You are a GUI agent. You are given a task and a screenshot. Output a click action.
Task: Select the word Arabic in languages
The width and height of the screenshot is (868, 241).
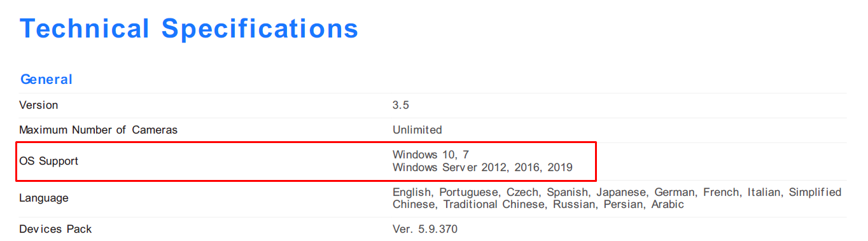[x=667, y=205]
